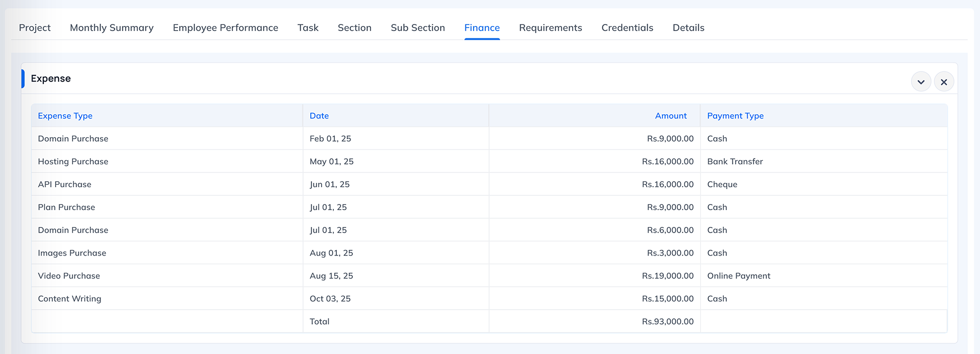Image resolution: width=980 pixels, height=354 pixels.
Task: Switch to Sub Section tab
Action: [418, 28]
